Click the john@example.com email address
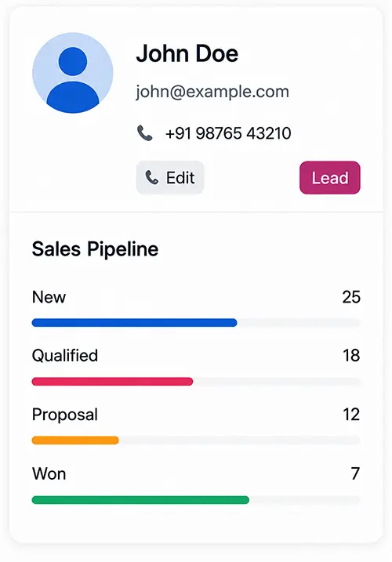This screenshot has height=562, width=392. pyautogui.click(x=212, y=92)
